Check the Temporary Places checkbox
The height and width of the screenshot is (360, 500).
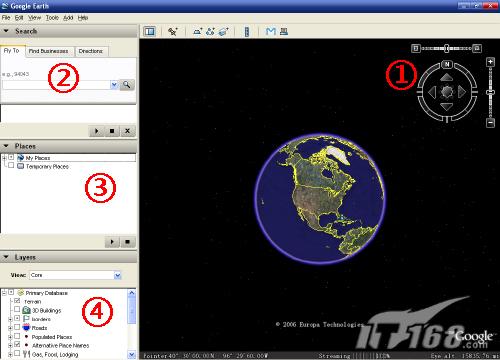pos(11,166)
